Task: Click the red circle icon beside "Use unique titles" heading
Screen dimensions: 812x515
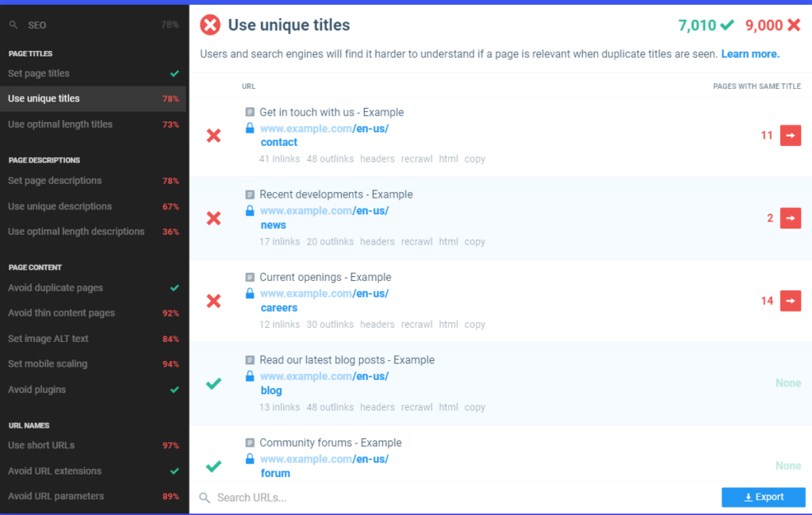Action: click(210, 25)
